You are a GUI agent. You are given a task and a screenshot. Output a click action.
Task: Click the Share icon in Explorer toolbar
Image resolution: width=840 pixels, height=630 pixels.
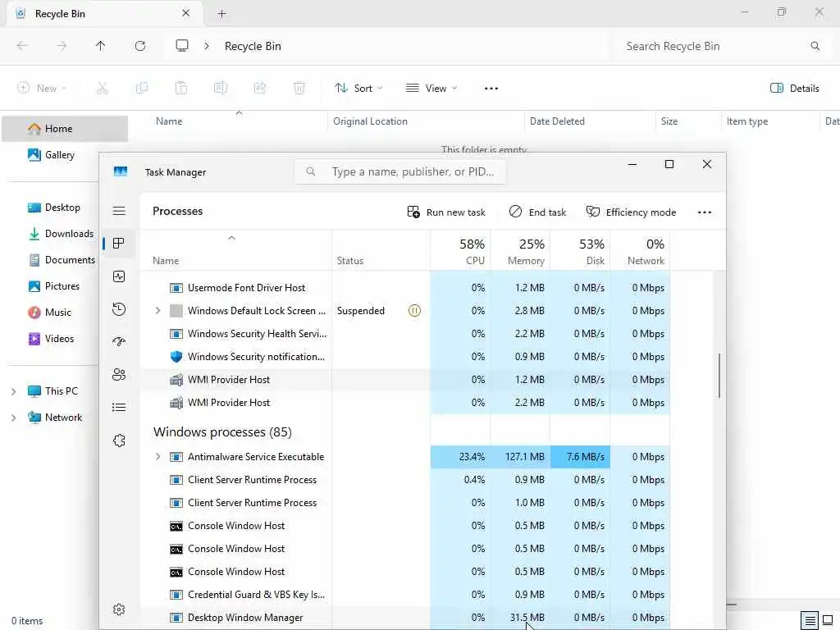[260, 89]
